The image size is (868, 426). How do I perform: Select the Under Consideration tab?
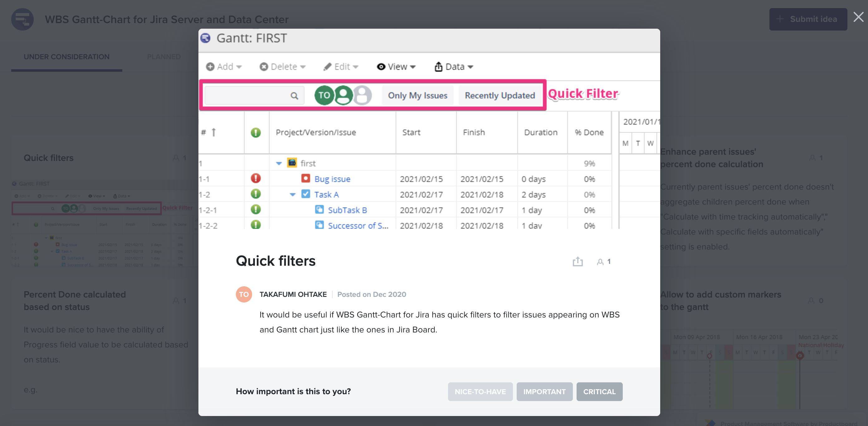(x=66, y=56)
